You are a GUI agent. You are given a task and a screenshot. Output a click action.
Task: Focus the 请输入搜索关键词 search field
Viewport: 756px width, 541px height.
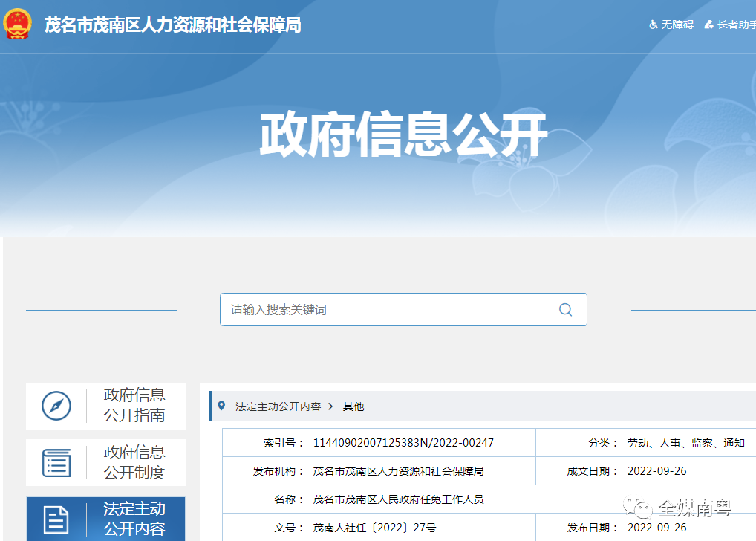tap(403, 309)
